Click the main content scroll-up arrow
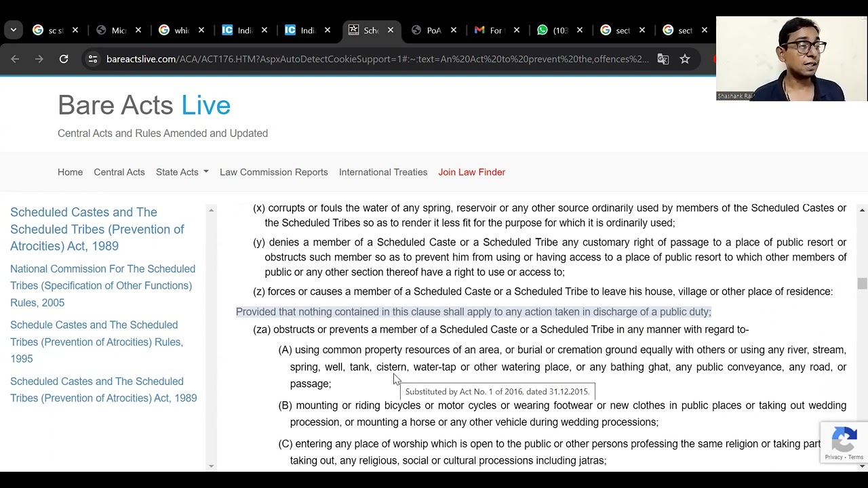Image resolution: width=868 pixels, height=488 pixels. pyautogui.click(x=862, y=211)
